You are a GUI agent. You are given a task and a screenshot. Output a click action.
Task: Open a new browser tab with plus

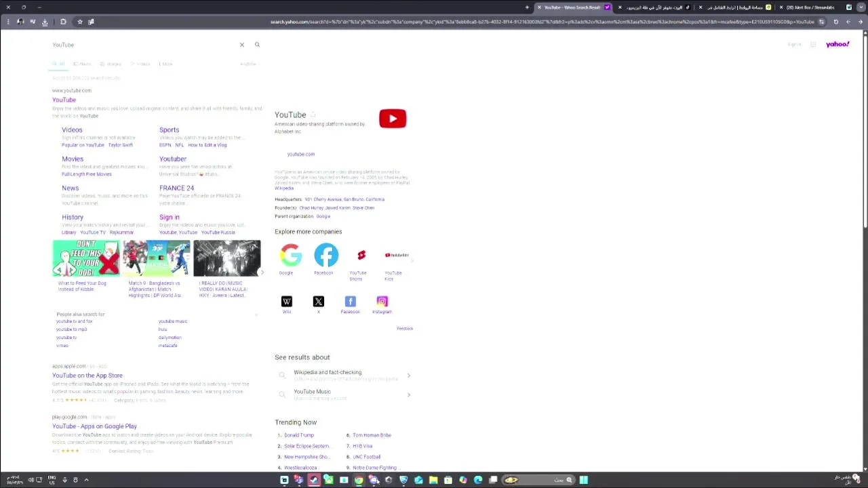(527, 7)
